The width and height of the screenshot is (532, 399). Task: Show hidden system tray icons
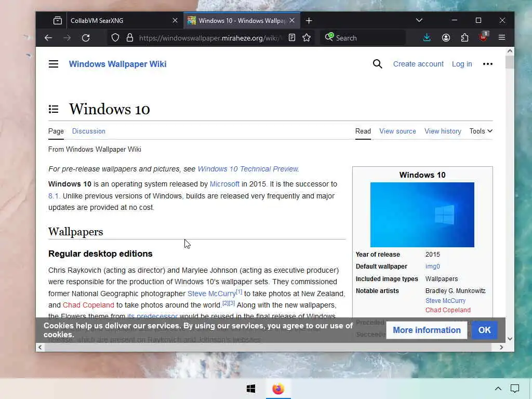(x=498, y=389)
